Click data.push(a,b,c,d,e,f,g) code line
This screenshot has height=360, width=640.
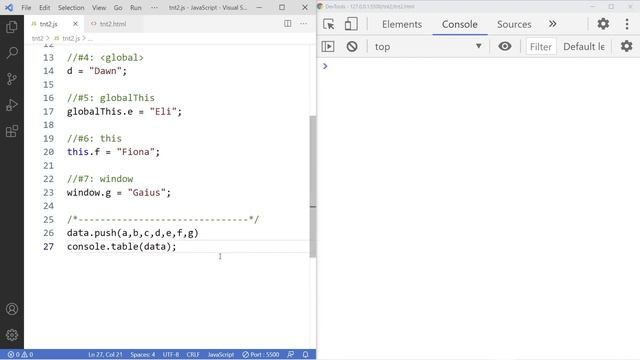(133, 233)
